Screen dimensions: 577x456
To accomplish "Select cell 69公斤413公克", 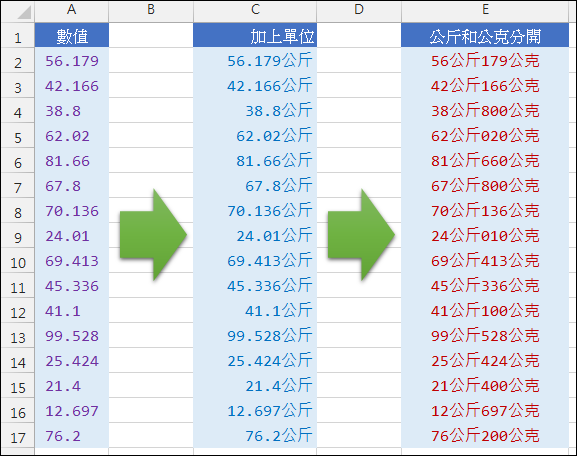I will [485, 261].
